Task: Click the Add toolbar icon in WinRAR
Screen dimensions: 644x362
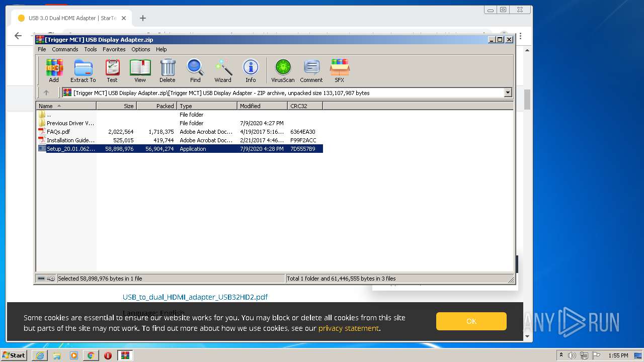Action: click(x=54, y=70)
